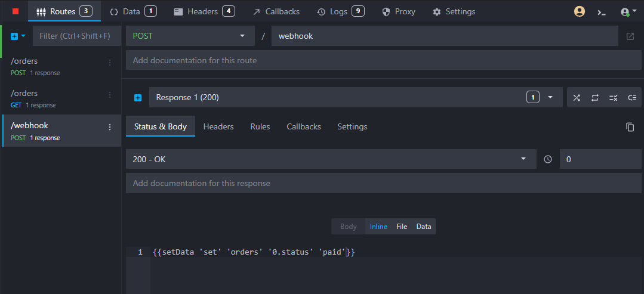This screenshot has width=644, height=294.
Task: Select the File body type
Action: click(402, 227)
